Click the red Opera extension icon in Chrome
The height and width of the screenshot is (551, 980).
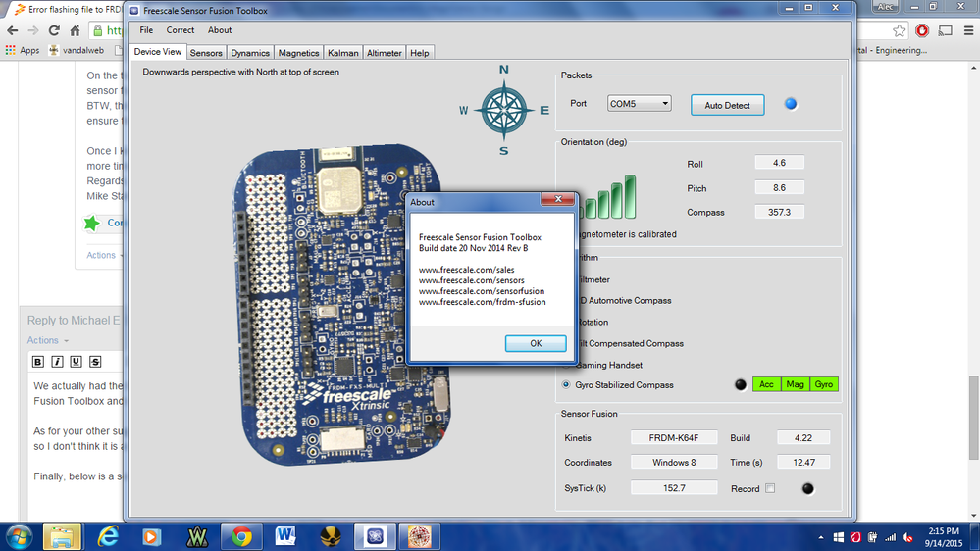pyautogui.click(x=922, y=30)
